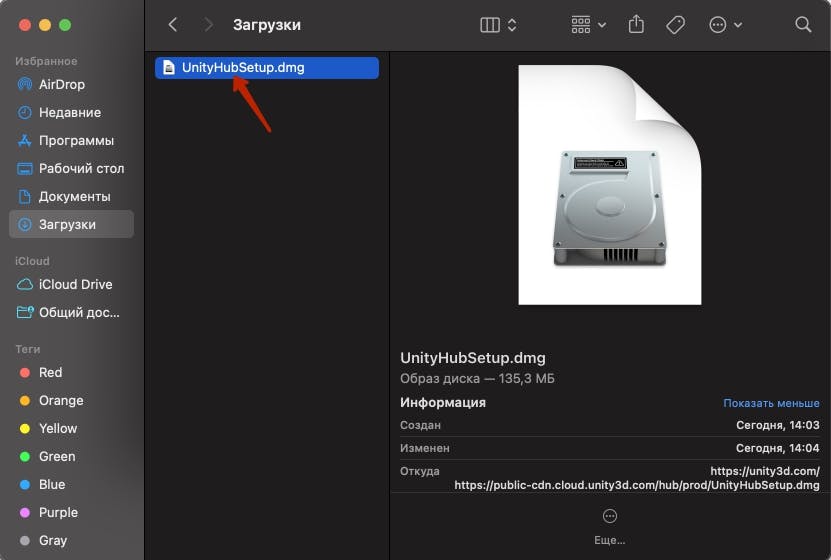Click the Edit Tags toolbar icon
831x560 pixels.
pyautogui.click(x=675, y=25)
